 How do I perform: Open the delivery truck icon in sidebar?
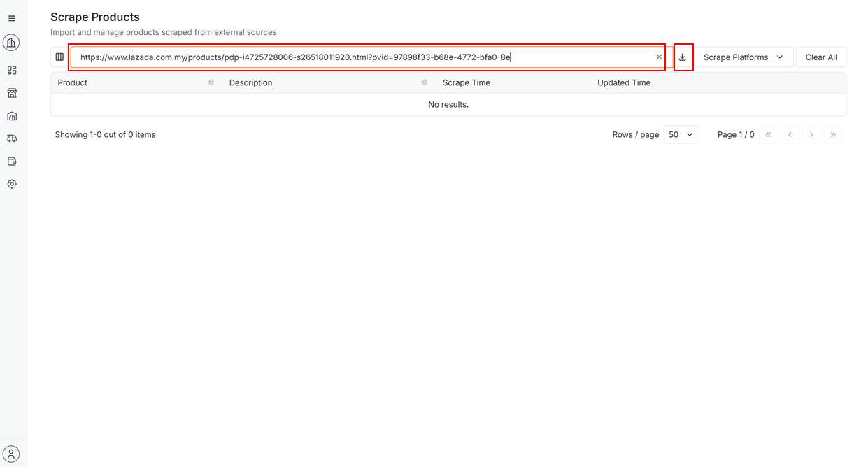tap(11, 138)
